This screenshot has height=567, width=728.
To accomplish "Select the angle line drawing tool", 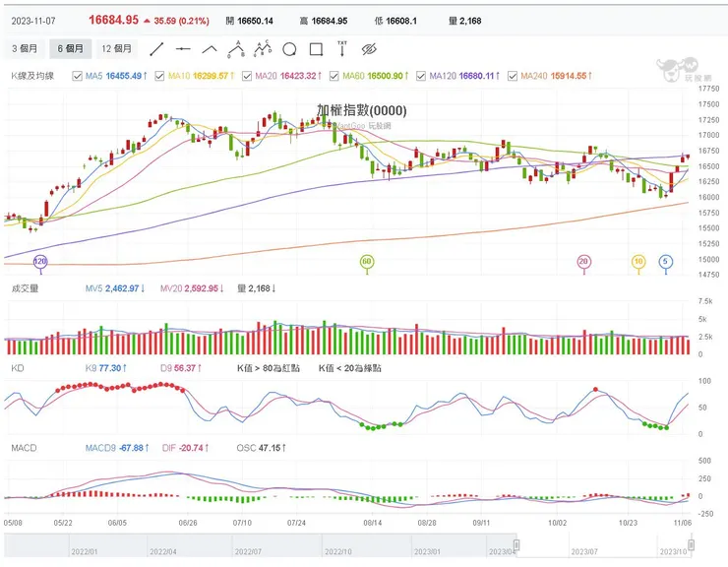I will [x=209, y=48].
